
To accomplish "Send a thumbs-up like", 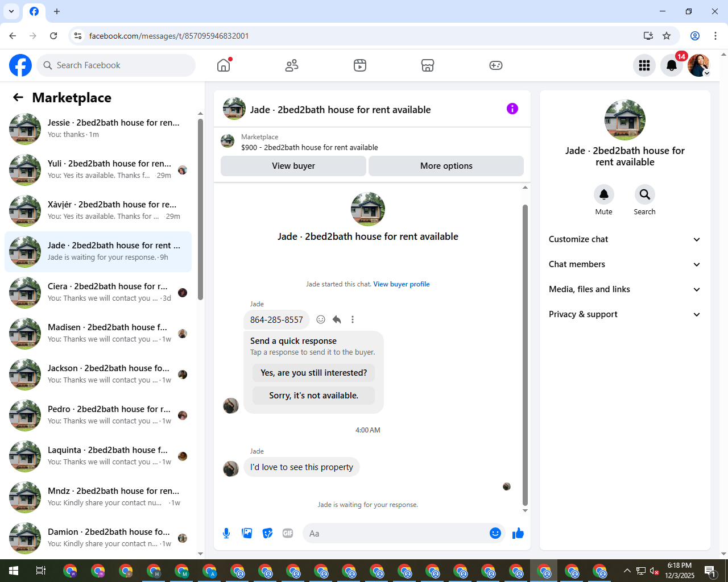I will pyautogui.click(x=518, y=533).
